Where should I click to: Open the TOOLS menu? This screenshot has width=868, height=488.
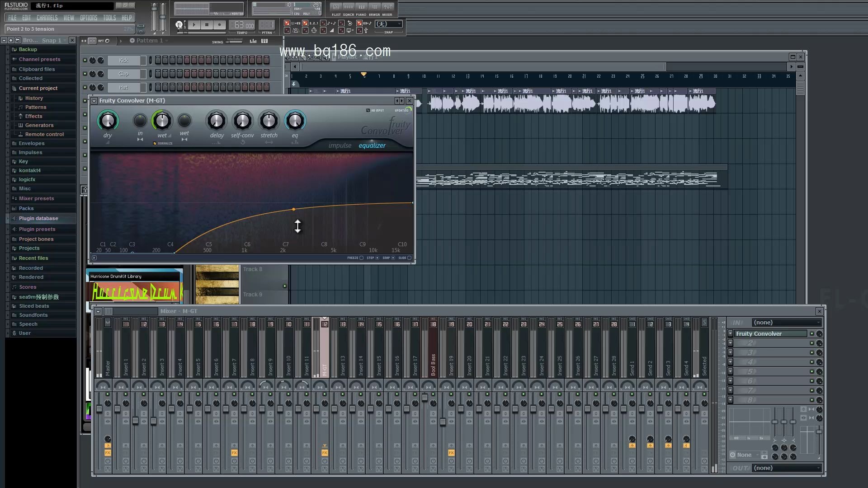109,18
